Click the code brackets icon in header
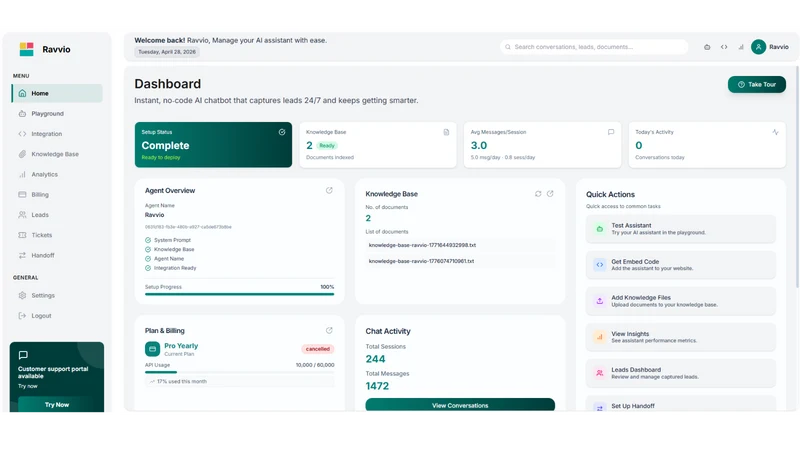 click(x=724, y=47)
